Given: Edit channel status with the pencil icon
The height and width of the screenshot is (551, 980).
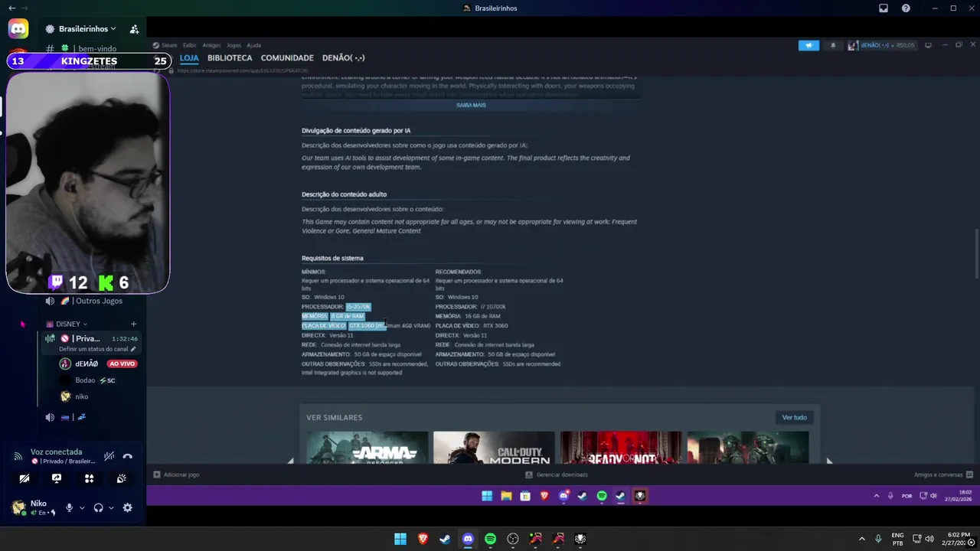Looking at the screenshot, I should [x=132, y=349].
